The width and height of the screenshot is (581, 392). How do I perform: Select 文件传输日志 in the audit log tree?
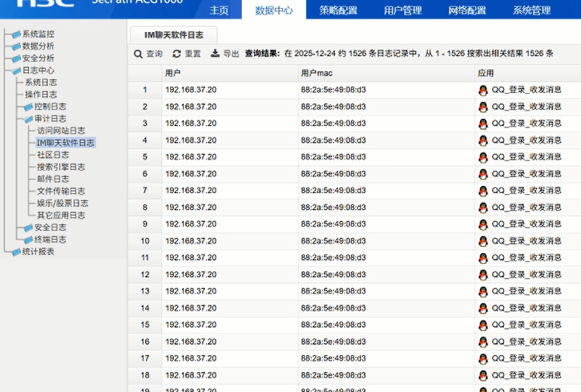[x=61, y=191]
